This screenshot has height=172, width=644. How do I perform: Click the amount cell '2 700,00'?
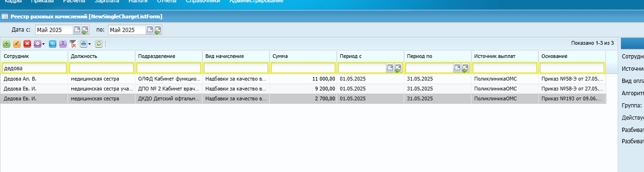click(303, 98)
